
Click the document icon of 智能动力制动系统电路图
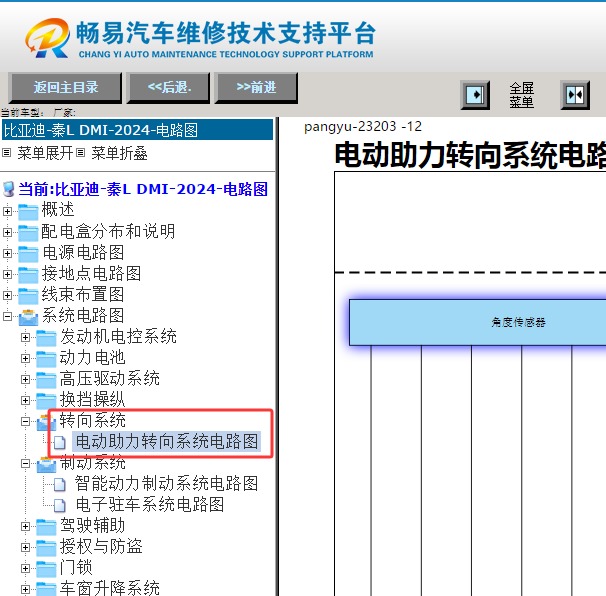click(60, 484)
